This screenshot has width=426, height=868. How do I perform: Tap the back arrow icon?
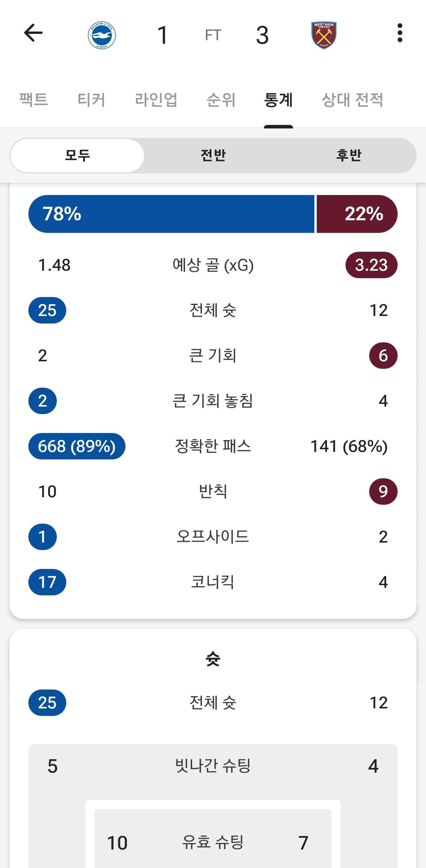point(33,33)
